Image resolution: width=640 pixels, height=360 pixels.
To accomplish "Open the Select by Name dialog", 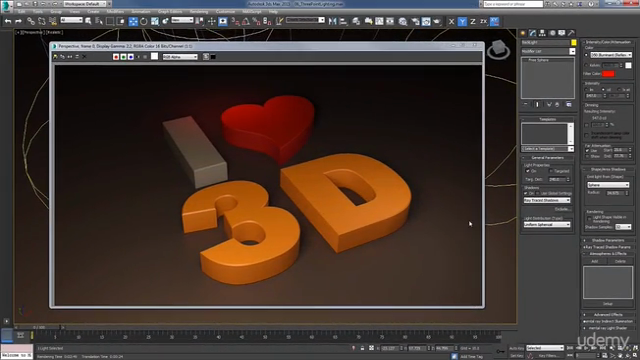I will (99, 21).
